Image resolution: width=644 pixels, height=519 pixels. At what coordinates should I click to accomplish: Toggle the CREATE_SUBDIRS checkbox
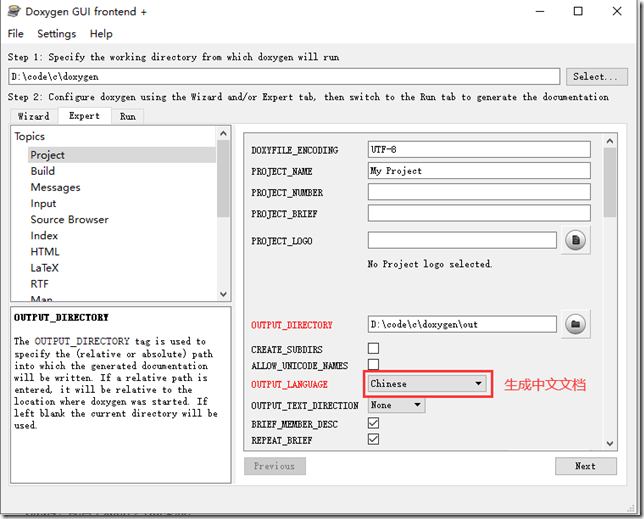[373, 349]
